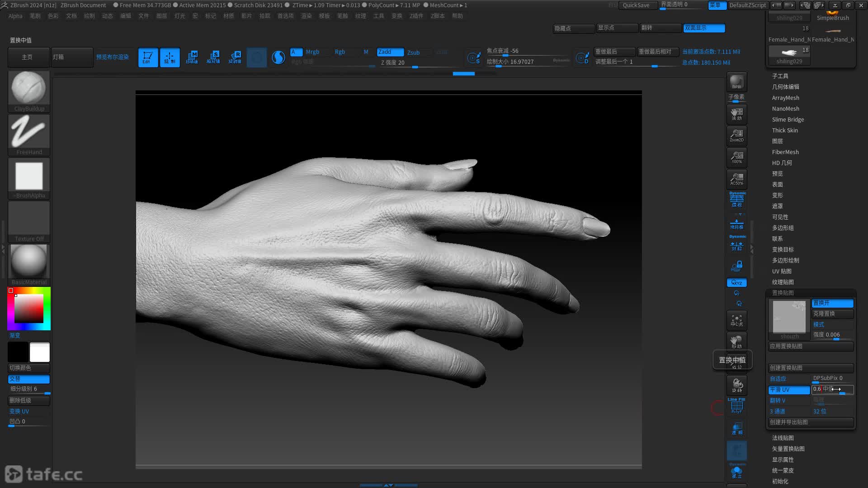Click the Solo (孤立) Dynamic icon

736,471
